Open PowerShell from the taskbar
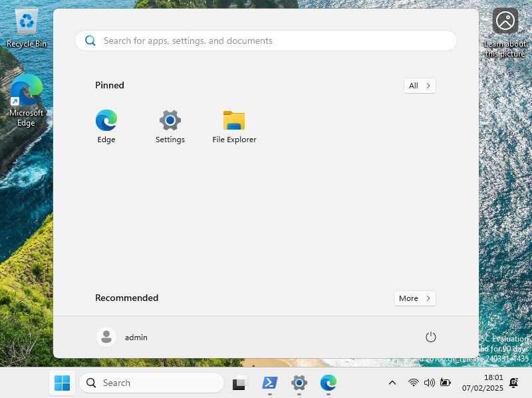Screen dimensions: 532x398 click(269, 383)
